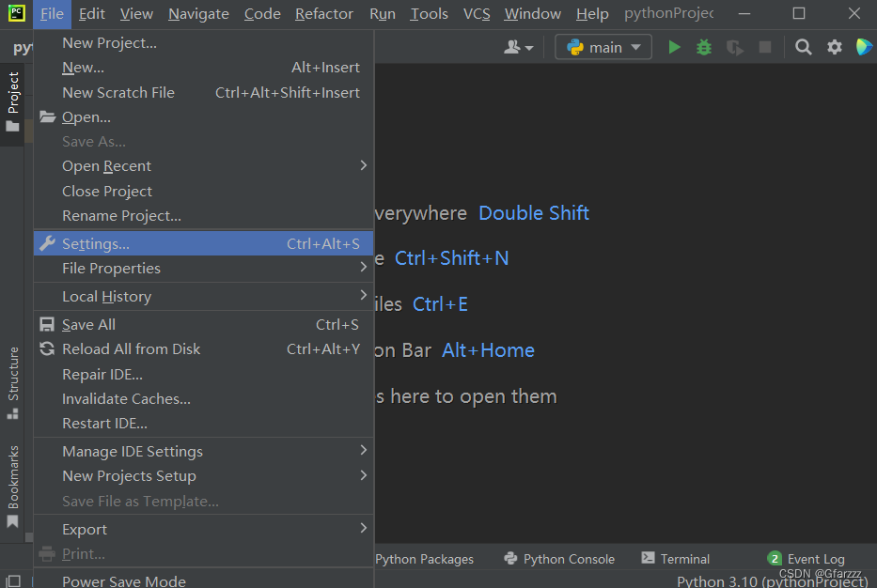Open the user account icon menu

point(518,48)
